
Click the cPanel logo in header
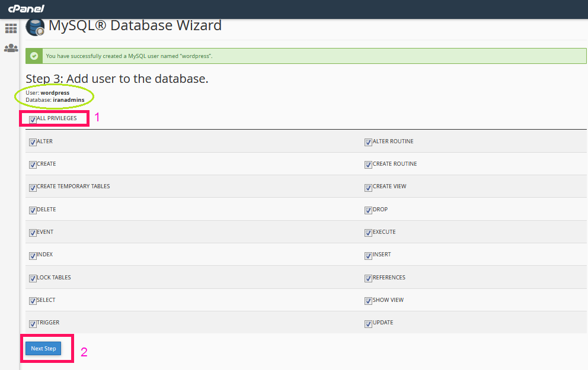[x=26, y=9]
